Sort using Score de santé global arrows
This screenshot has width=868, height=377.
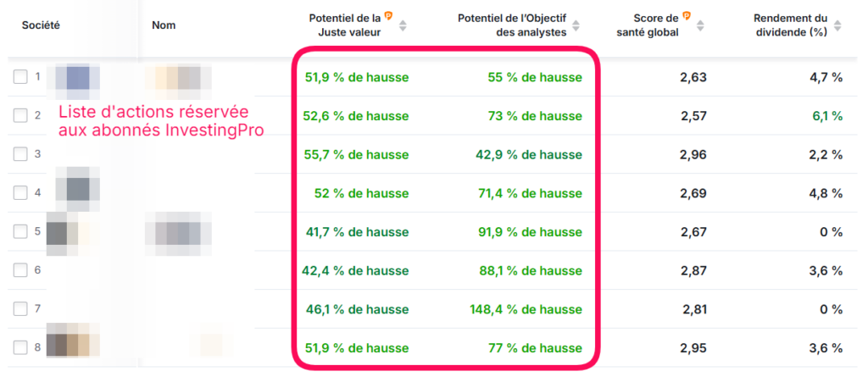[x=701, y=25]
